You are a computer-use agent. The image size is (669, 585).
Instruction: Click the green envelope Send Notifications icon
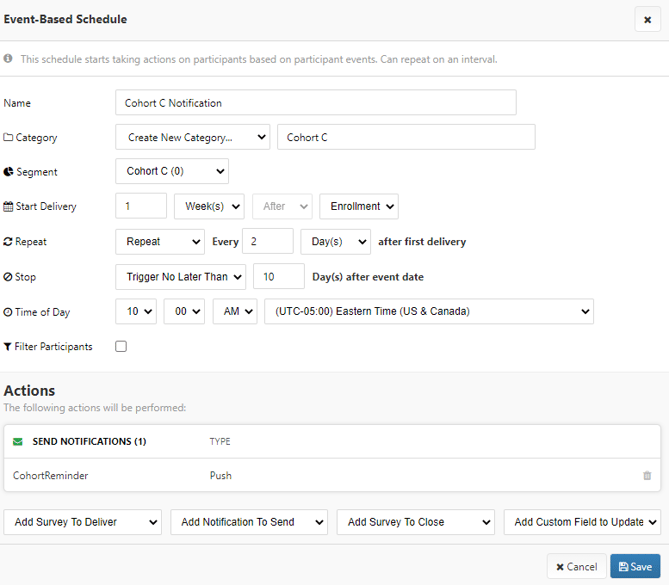click(x=18, y=441)
